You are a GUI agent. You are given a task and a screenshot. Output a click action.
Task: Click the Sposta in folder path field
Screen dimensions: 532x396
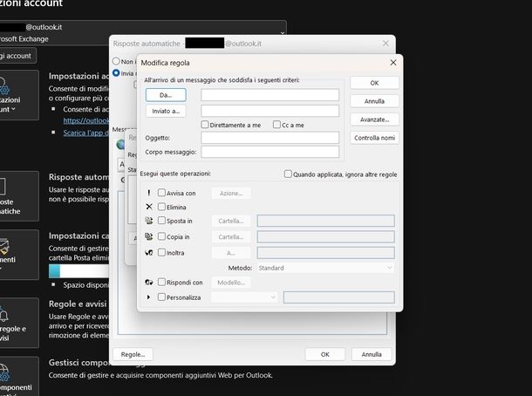(325, 221)
